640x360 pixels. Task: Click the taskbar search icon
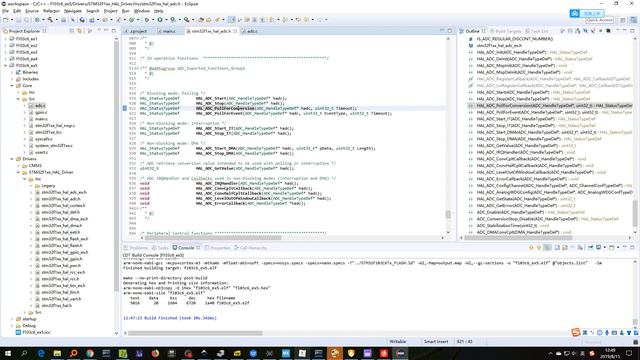pyautogui.click(x=24, y=353)
